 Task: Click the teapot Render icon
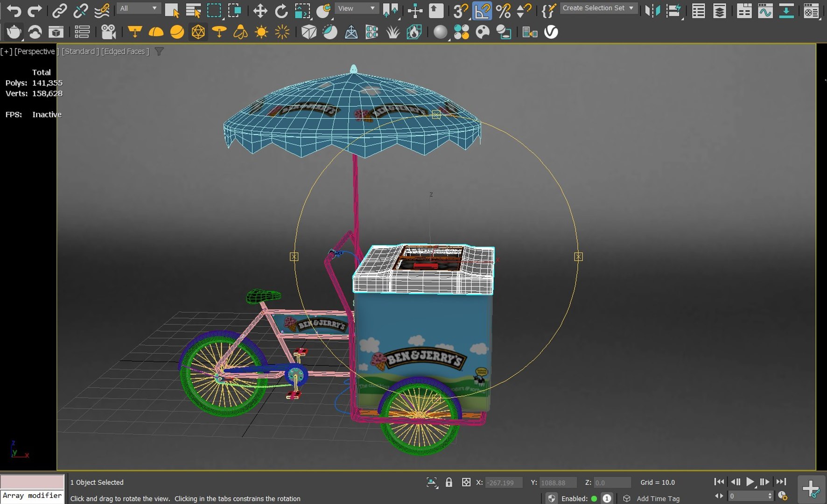pos(14,32)
